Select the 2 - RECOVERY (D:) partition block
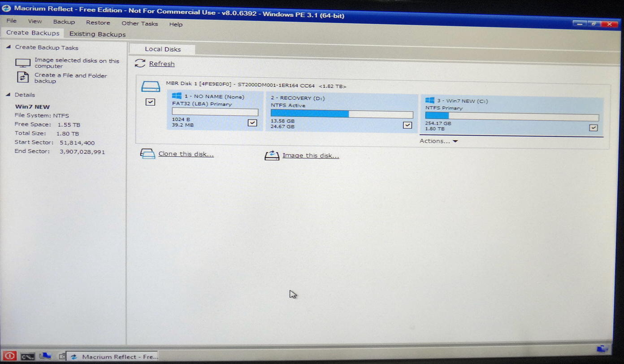The image size is (624, 364). coord(342,112)
